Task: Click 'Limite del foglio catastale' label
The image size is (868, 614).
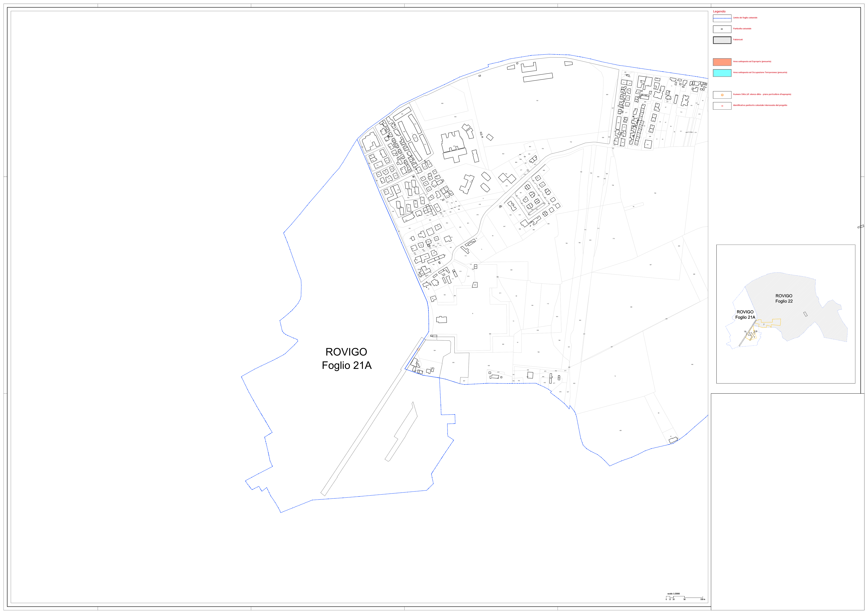Action: (x=745, y=18)
